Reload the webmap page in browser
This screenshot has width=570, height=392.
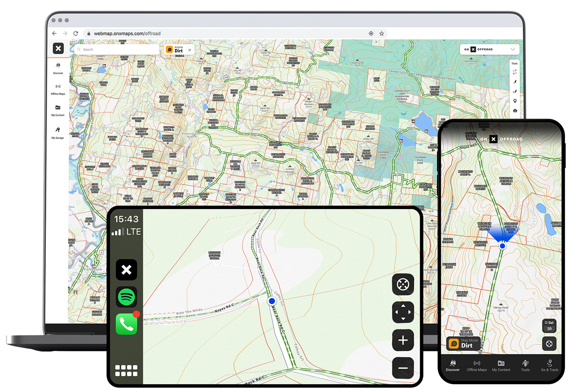tap(76, 33)
